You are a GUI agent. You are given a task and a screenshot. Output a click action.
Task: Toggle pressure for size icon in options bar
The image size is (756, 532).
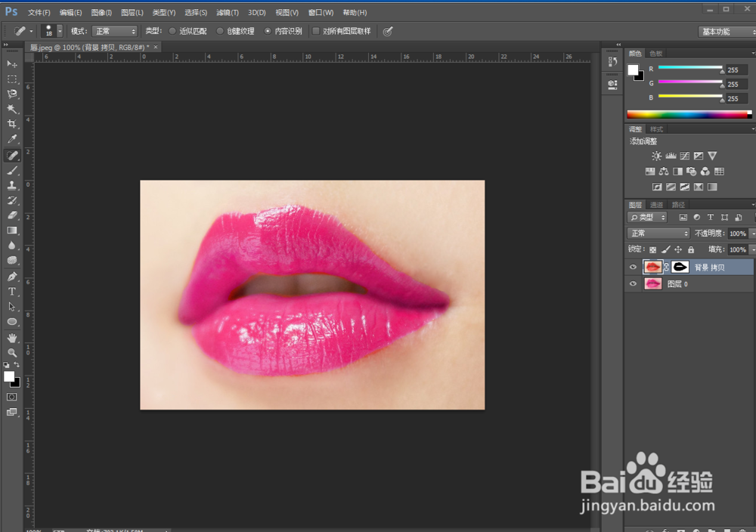(388, 31)
